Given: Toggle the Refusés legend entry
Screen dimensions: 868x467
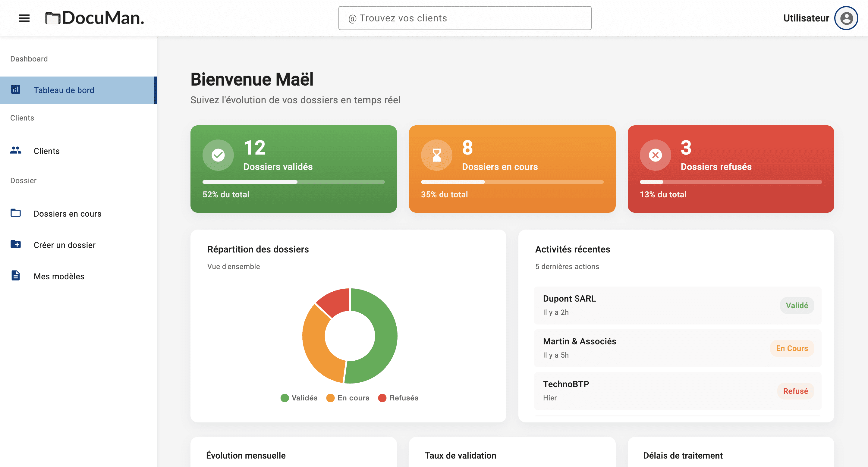Looking at the screenshot, I should point(398,398).
